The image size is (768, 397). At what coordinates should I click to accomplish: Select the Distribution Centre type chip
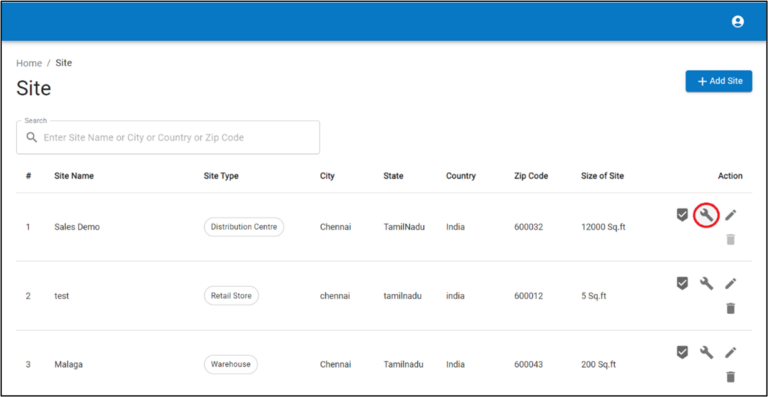(244, 227)
